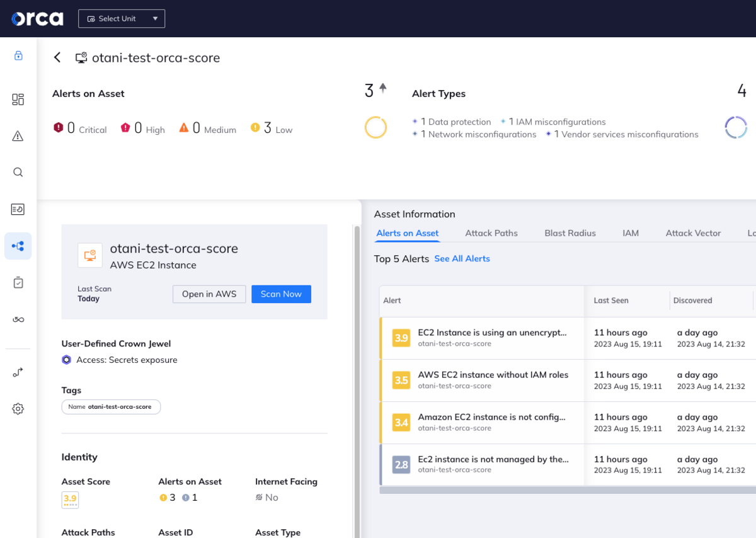Follow the See All Alerts link

[462, 259]
